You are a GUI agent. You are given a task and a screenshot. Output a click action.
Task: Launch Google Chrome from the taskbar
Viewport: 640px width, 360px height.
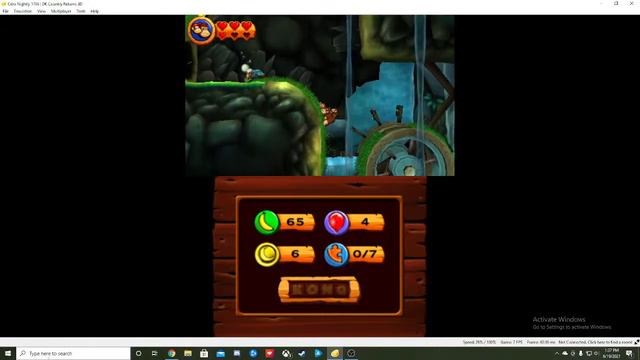click(171, 353)
